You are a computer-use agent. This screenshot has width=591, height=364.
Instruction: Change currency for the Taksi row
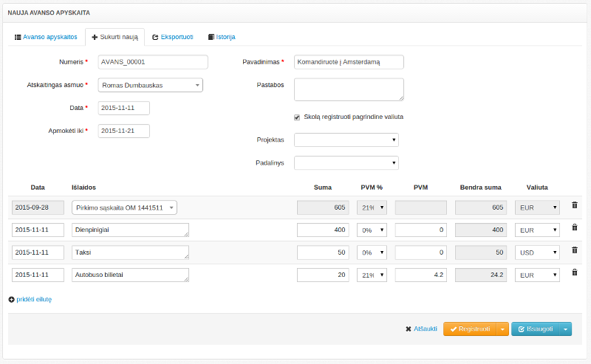(x=537, y=253)
